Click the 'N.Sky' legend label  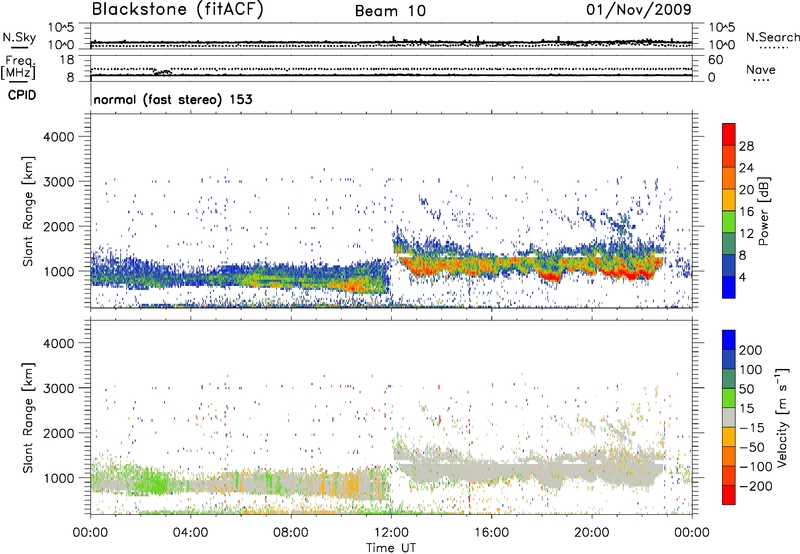click(19, 37)
